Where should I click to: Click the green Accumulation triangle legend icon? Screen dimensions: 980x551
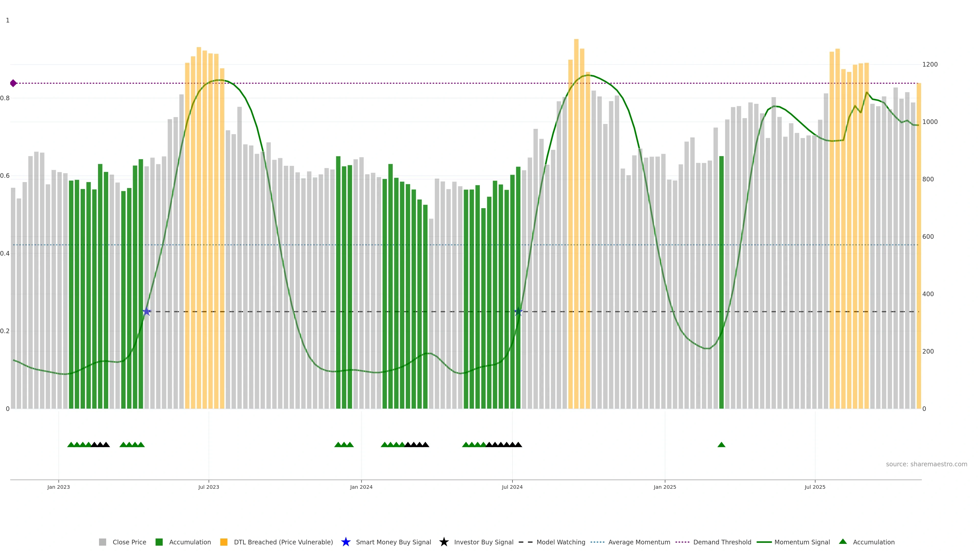coord(843,542)
